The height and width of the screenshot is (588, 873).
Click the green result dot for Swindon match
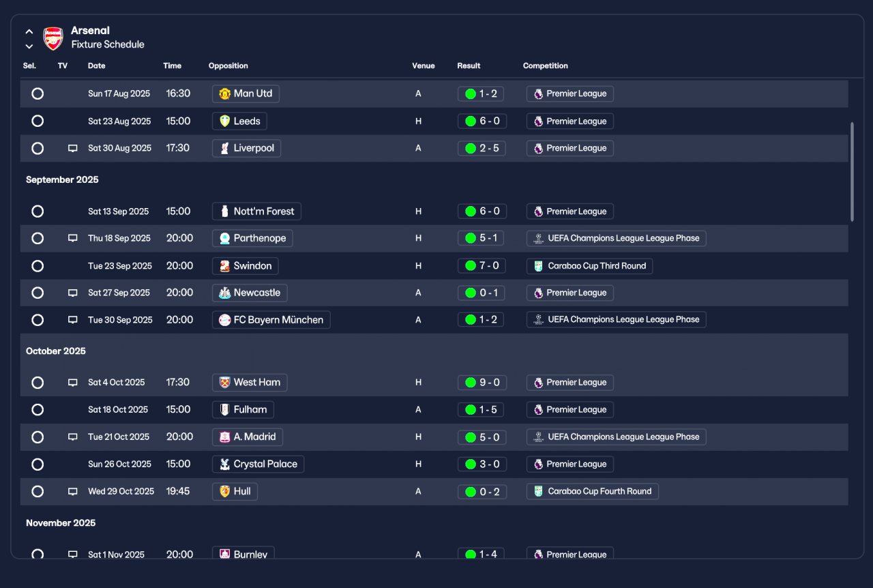pyautogui.click(x=470, y=266)
